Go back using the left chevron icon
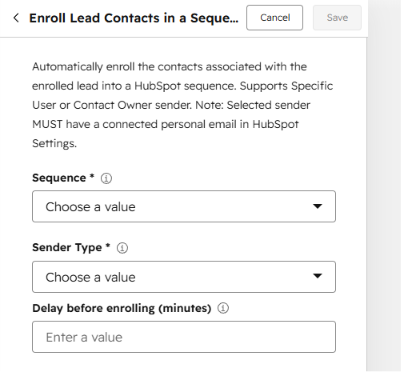 tap(16, 18)
